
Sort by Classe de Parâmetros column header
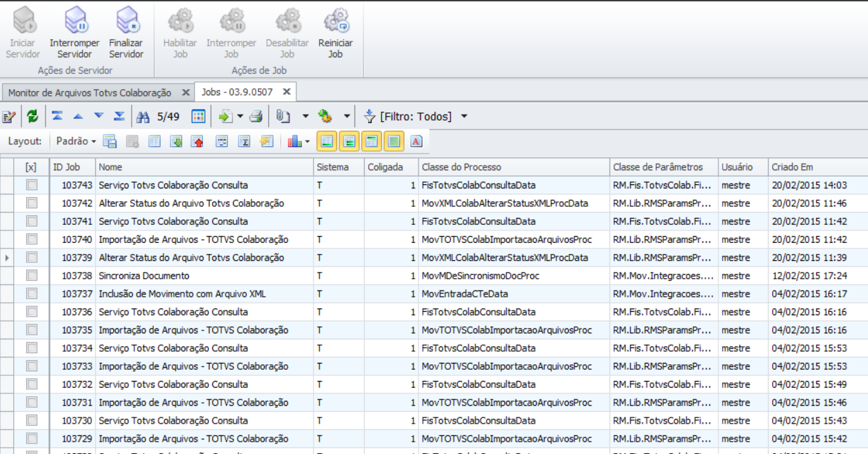click(x=664, y=167)
